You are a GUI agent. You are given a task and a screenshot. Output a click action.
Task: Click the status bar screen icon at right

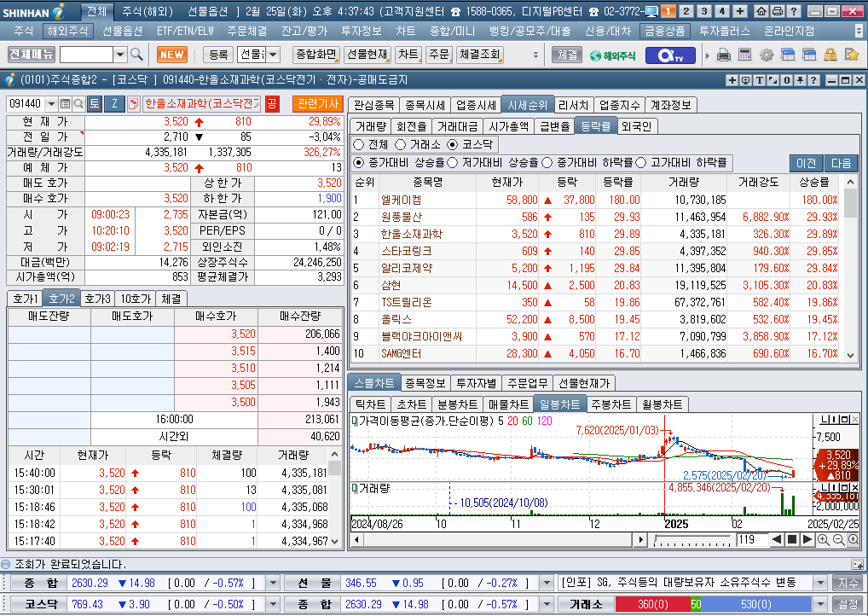click(858, 565)
